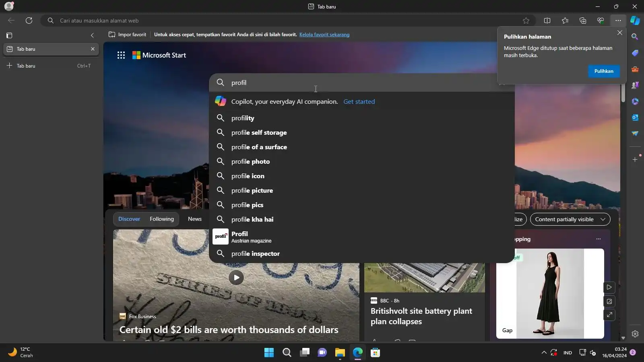Choose suggestion 'profile kha hai'
644x362 pixels.
[362, 219]
